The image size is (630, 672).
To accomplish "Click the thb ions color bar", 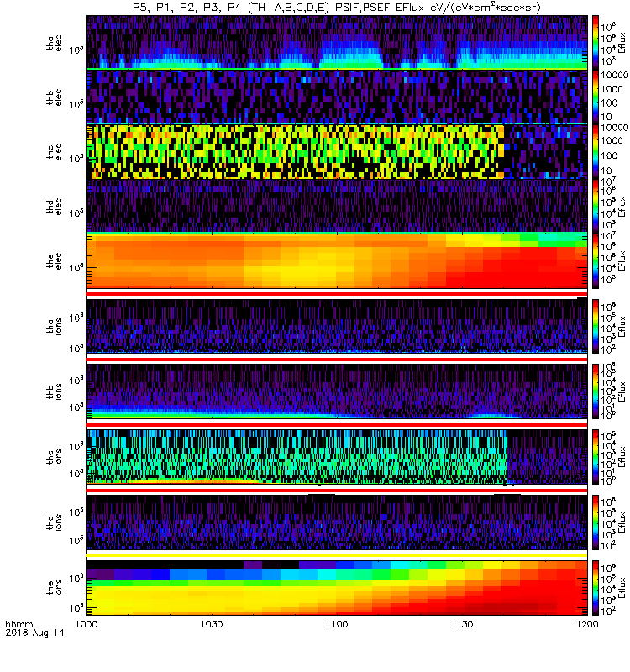I will (596, 391).
